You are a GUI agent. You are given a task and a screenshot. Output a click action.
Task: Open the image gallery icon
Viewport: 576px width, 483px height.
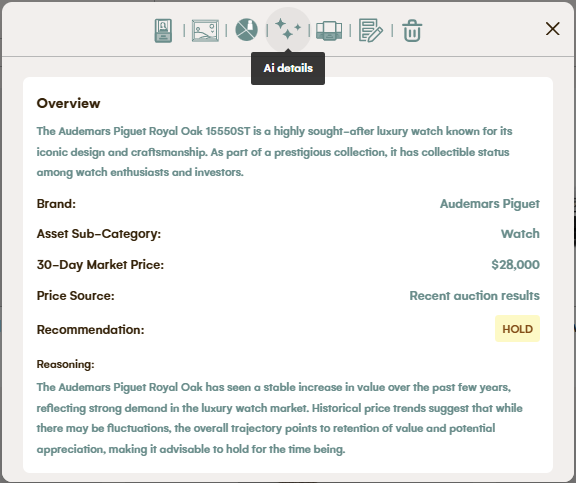tap(205, 30)
